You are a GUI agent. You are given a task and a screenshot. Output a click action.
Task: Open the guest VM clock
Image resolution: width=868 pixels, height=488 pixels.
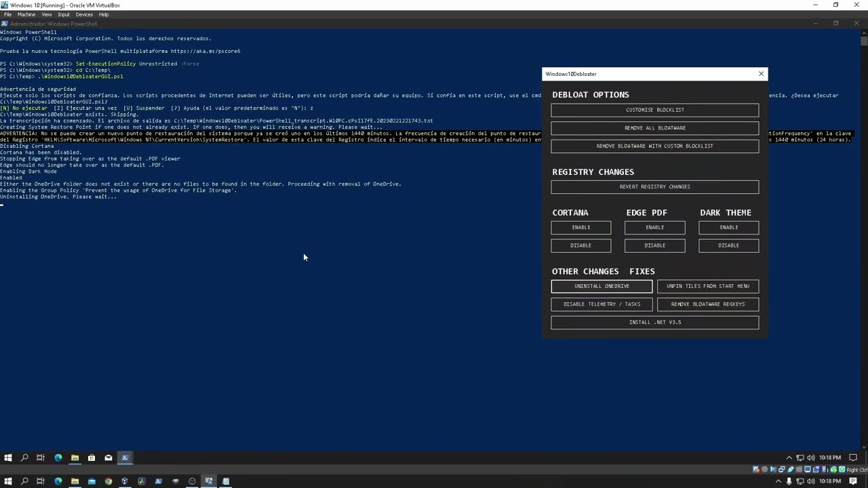tap(829, 457)
